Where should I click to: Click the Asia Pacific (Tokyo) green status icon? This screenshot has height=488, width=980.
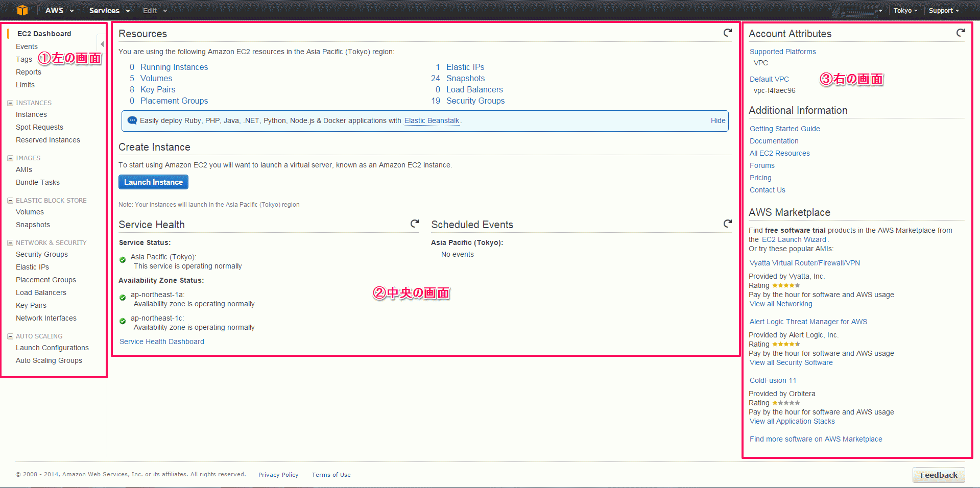123,260
